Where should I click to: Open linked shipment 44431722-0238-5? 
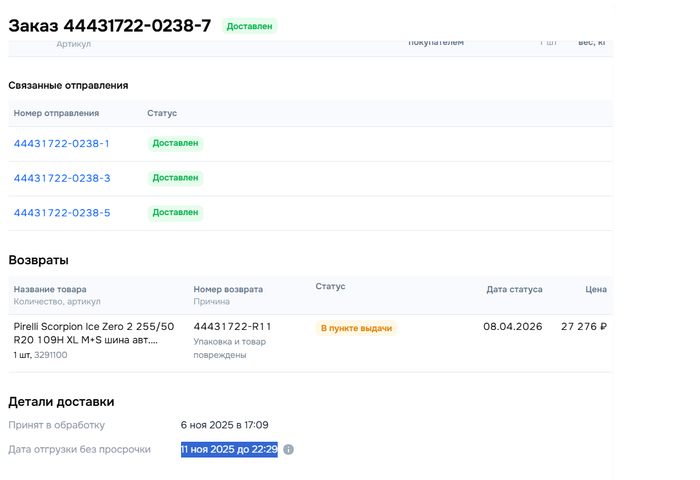61,213
